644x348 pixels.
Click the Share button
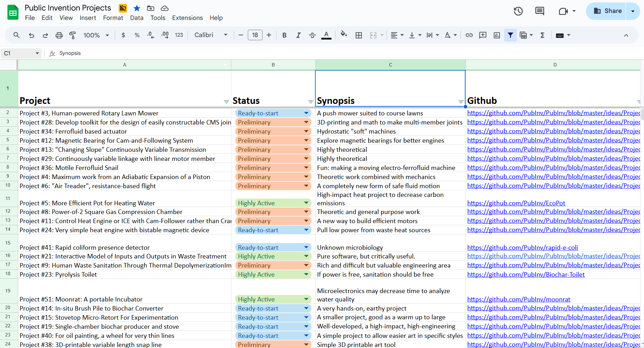(608, 11)
